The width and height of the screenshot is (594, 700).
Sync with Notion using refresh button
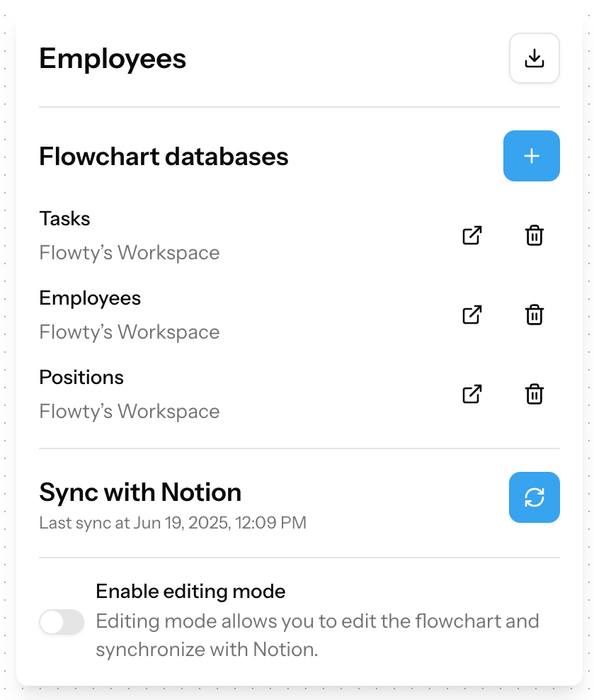click(x=535, y=497)
